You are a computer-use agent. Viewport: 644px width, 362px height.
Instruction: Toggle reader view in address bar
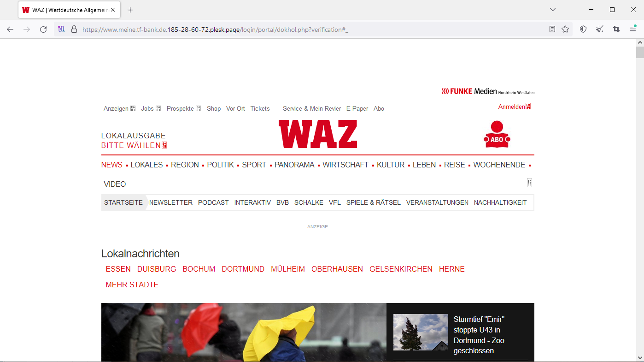click(x=552, y=29)
